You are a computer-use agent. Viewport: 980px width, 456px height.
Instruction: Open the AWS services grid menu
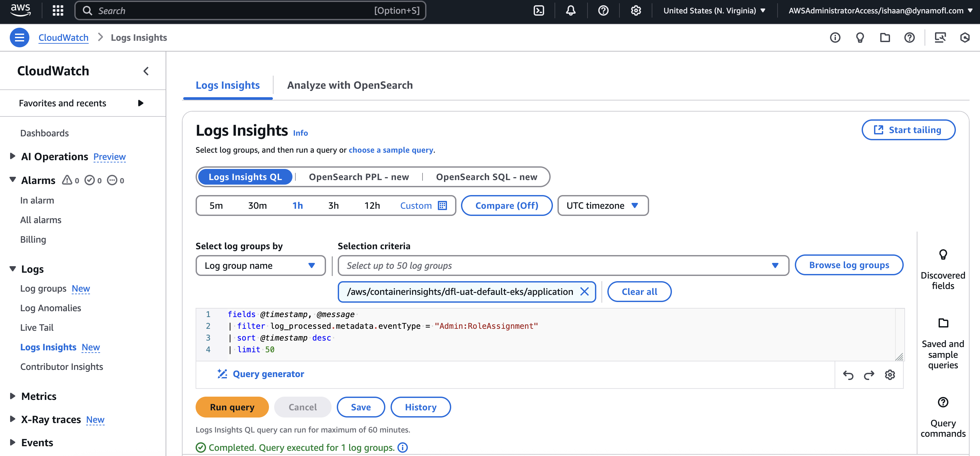58,10
